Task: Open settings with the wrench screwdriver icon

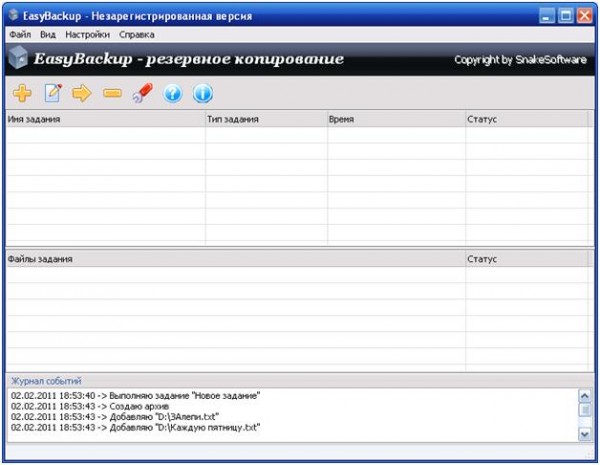Action: click(143, 93)
